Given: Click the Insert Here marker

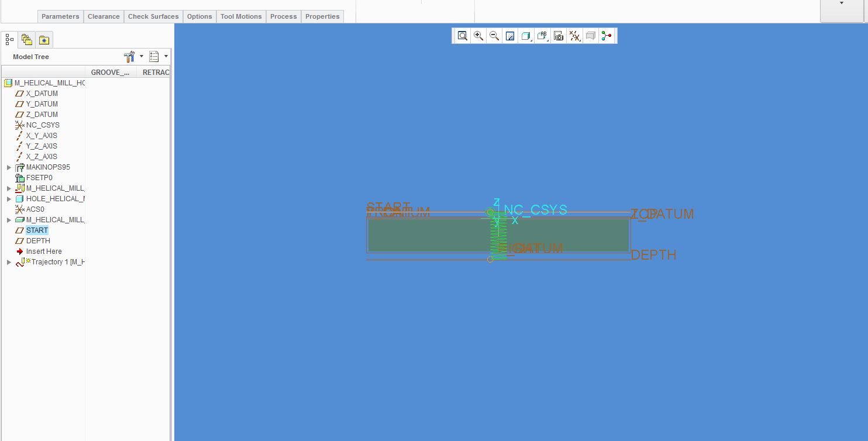Looking at the screenshot, I should (44, 251).
